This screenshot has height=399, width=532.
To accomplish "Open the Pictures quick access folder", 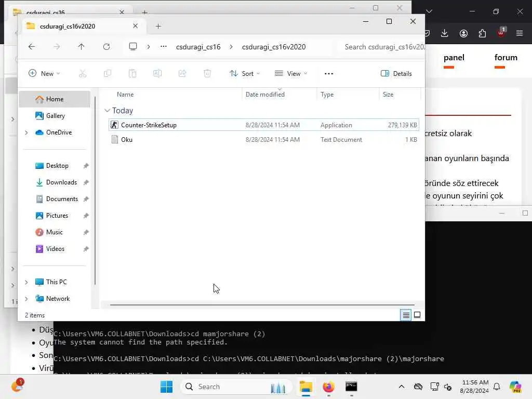I will [x=57, y=216].
